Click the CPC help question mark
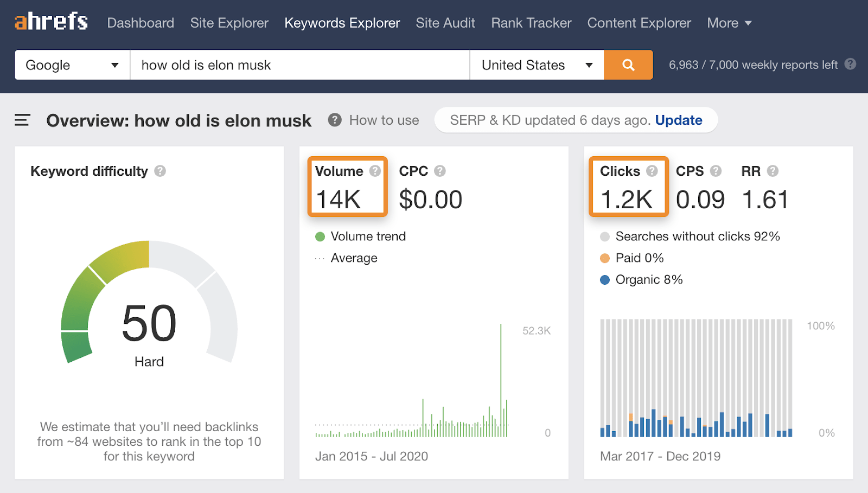Screen dimensions: 868x493 pyautogui.click(x=440, y=171)
